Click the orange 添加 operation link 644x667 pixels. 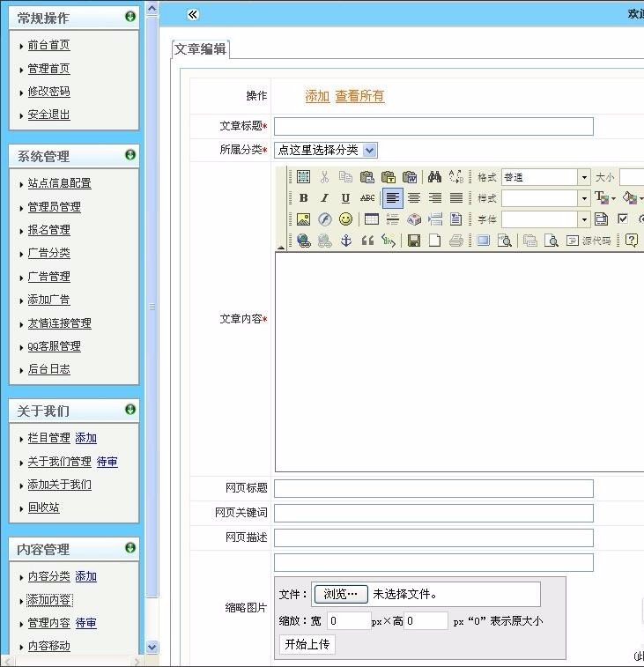coord(317,96)
